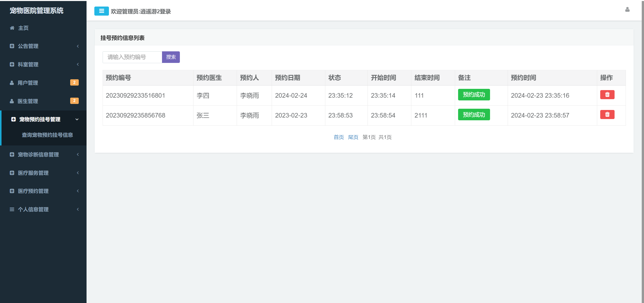Click the plus icon next to 公告管理
644x303 pixels.
click(12, 46)
